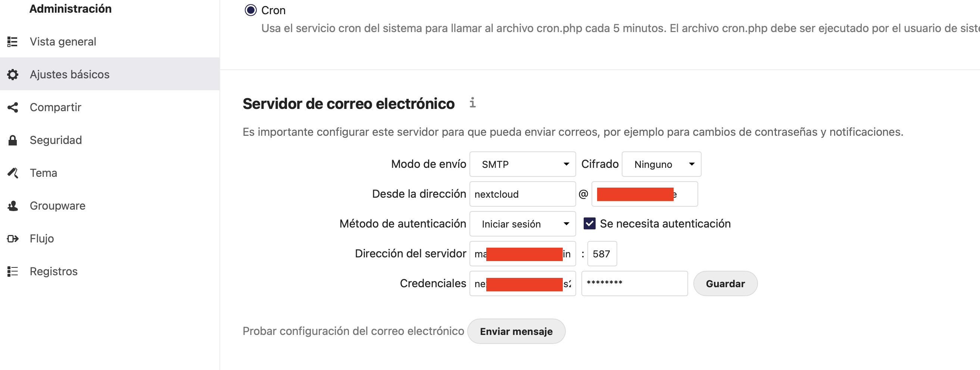This screenshot has height=370, width=980.
Task: Expand the Cifrado dropdown showing Ninguno
Action: (x=661, y=164)
